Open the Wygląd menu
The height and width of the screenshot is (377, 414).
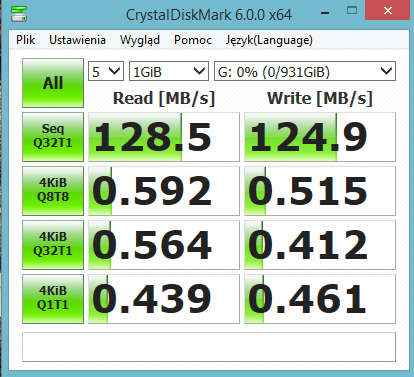(x=140, y=40)
